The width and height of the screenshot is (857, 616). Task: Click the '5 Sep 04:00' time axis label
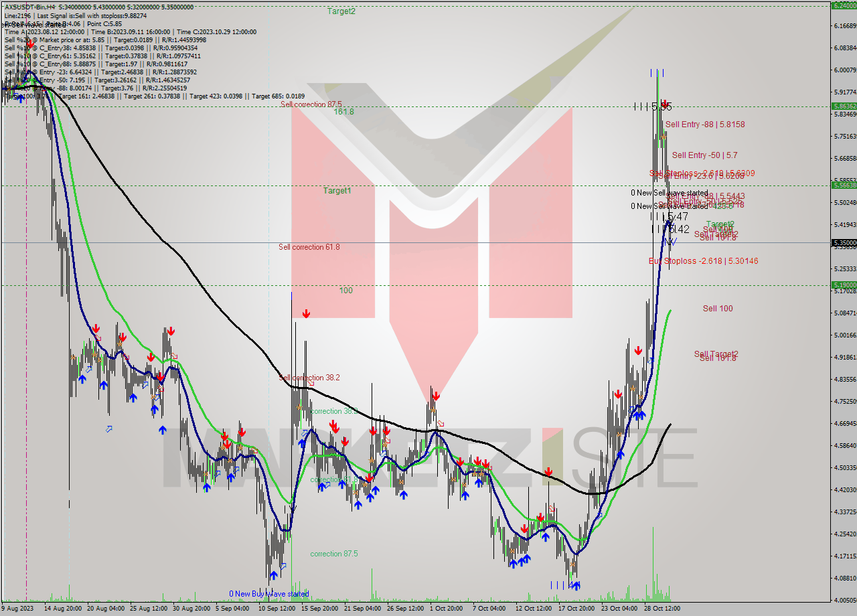tap(234, 609)
